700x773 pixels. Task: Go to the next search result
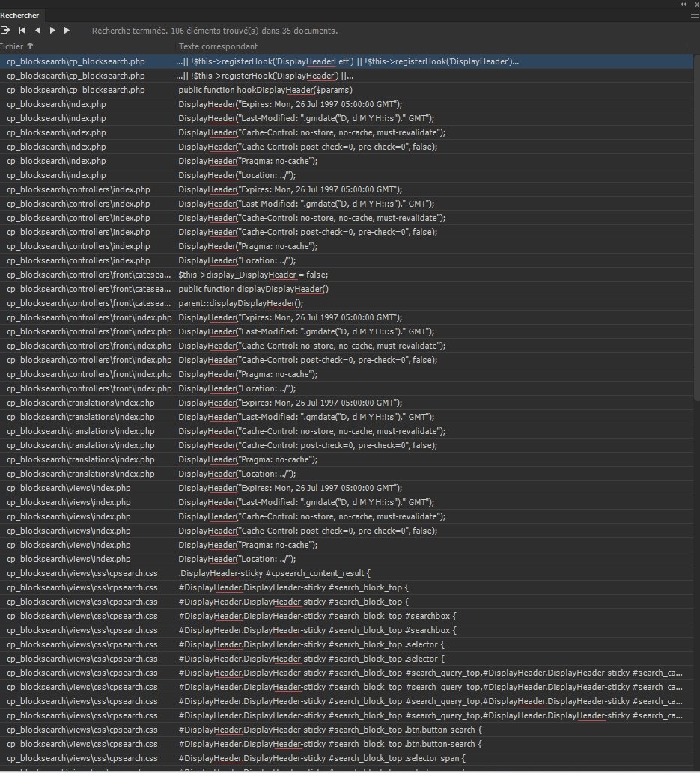[52, 31]
